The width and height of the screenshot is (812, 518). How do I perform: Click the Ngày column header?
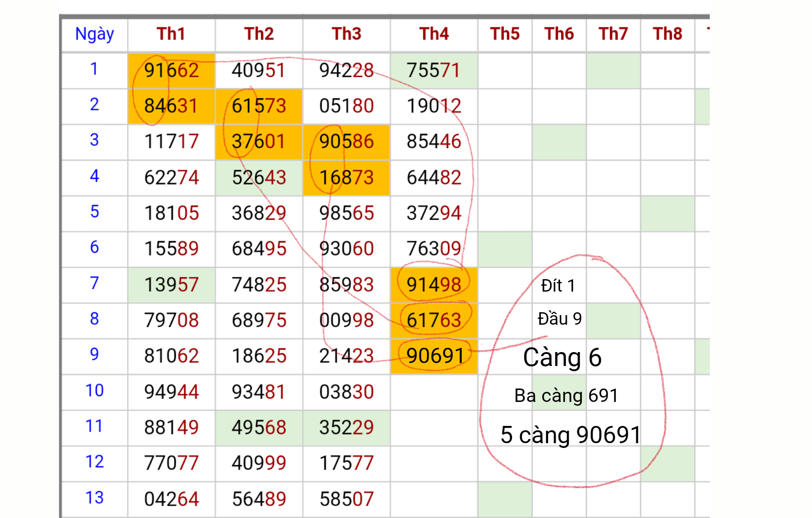[95, 35]
